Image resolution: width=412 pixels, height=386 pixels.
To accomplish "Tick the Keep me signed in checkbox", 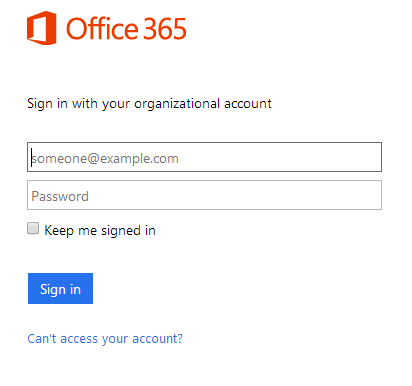I will pos(33,229).
